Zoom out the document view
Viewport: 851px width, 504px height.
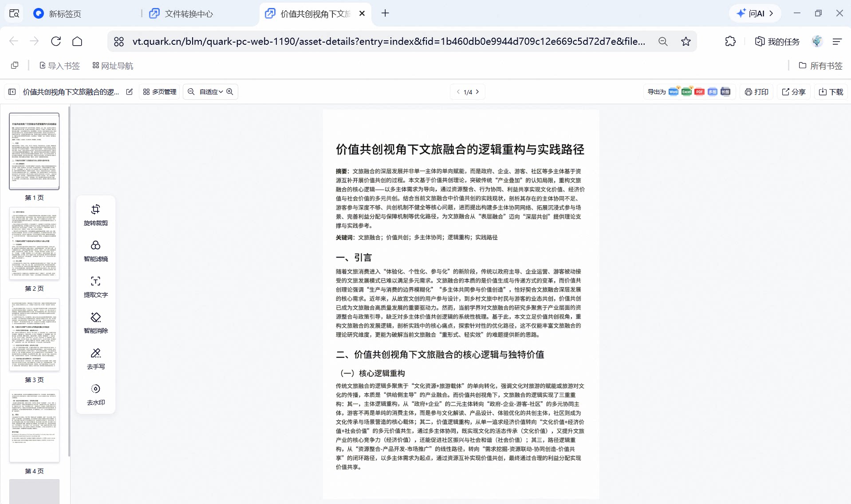pos(191,92)
